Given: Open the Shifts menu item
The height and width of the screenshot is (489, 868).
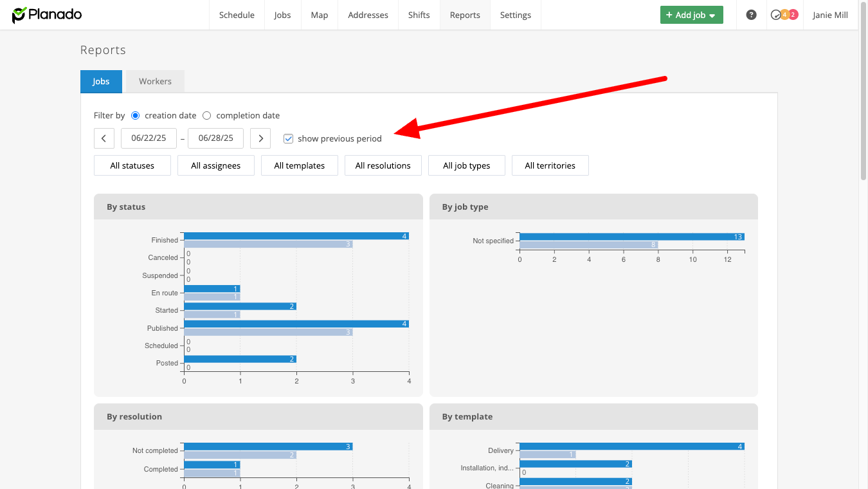Looking at the screenshot, I should coord(419,15).
